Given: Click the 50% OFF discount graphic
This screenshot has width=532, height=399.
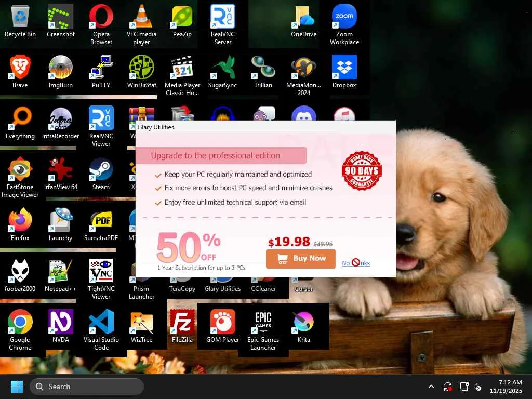Looking at the screenshot, I should click(x=189, y=247).
